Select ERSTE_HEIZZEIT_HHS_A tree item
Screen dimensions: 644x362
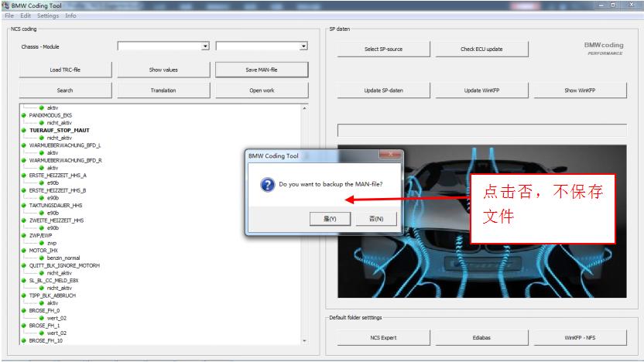[x=57, y=176]
